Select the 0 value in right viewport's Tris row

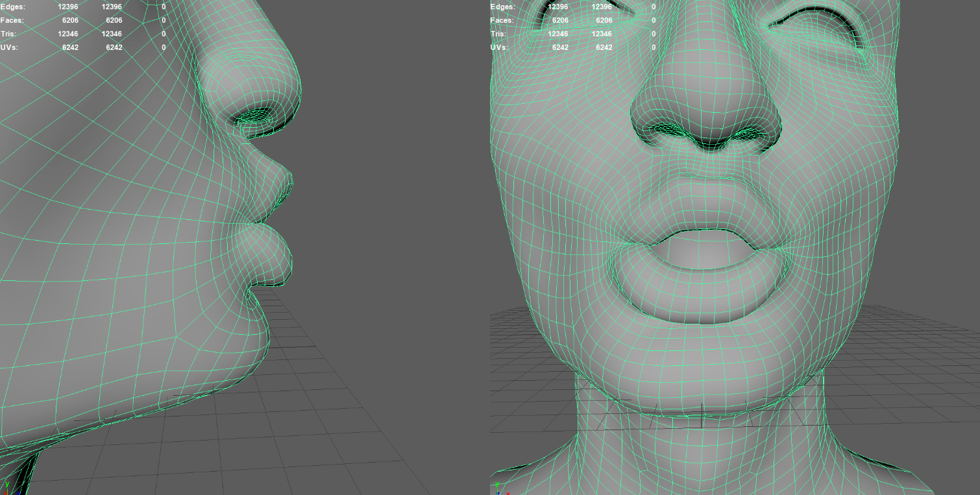tap(654, 34)
